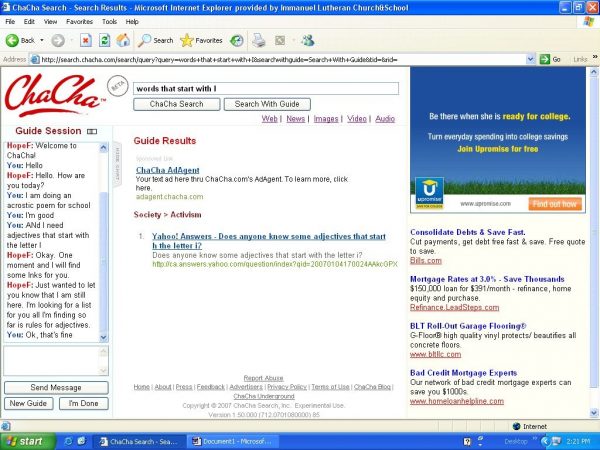Click the BETA badge icon
600x450 pixels.
click(117, 86)
